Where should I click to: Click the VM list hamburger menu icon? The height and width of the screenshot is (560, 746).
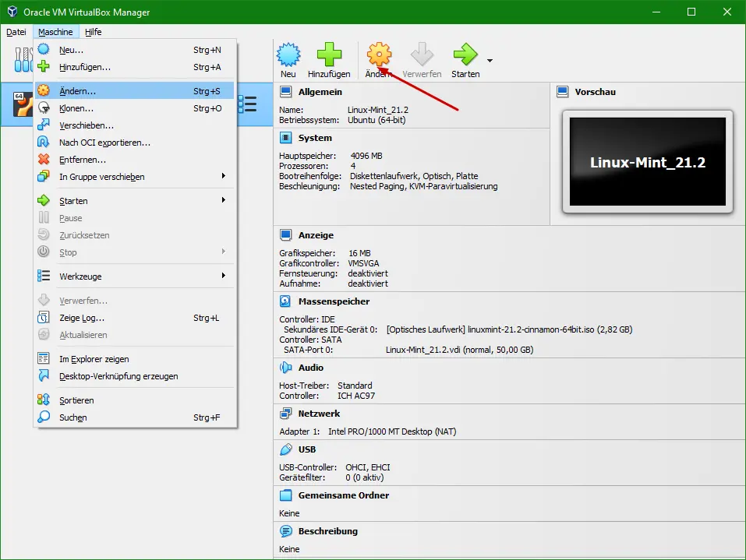(x=247, y=104)
